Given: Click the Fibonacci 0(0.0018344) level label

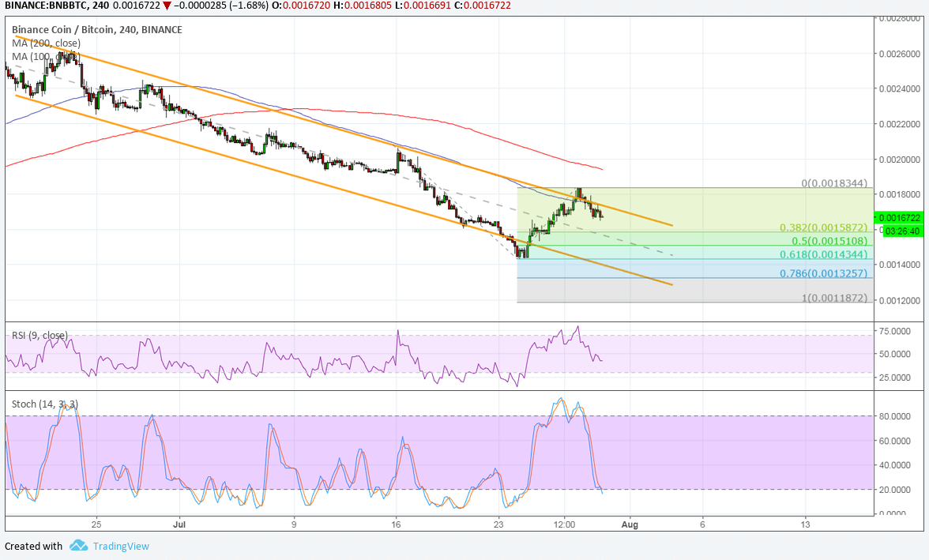Looking at the screenshot, I should 834,184.
